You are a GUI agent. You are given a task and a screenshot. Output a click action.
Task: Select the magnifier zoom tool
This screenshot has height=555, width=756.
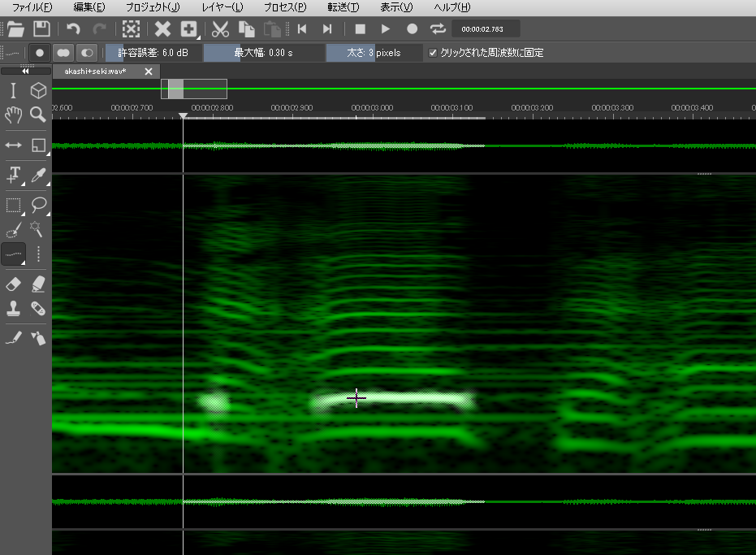pos(38,115)
